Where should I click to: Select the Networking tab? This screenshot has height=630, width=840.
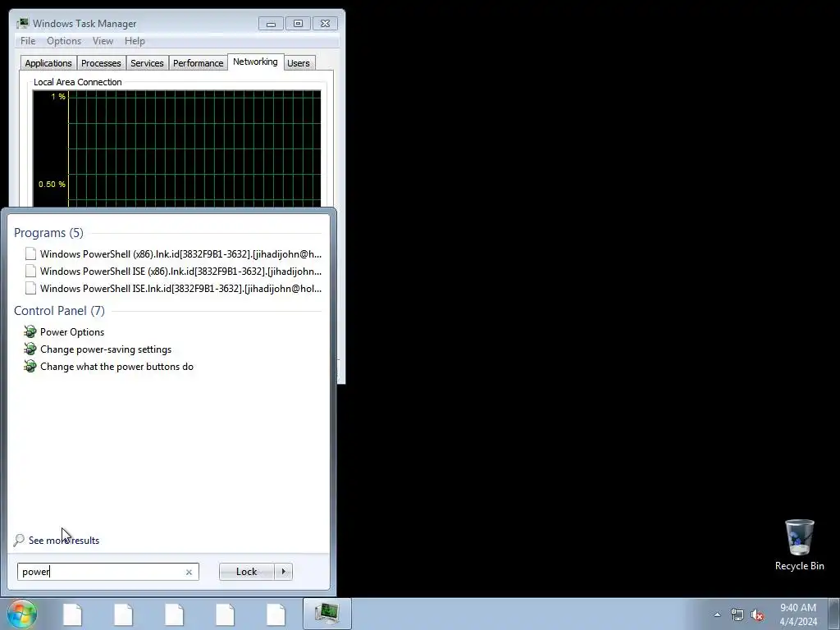(x=255, y=62)
